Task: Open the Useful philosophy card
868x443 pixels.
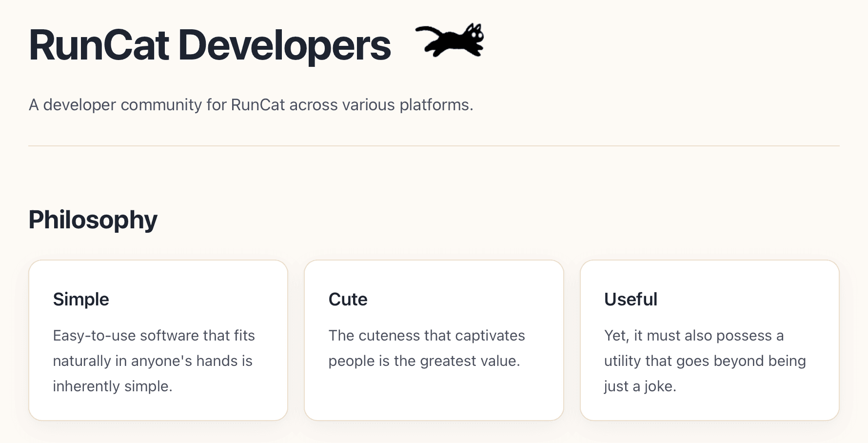Action: pyautogui.click(x=710, y=340)
